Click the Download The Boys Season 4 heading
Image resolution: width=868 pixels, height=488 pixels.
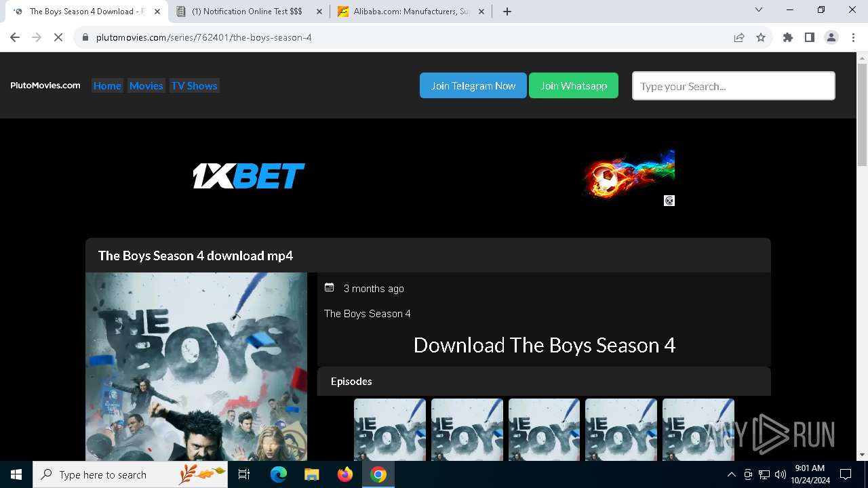545,345
